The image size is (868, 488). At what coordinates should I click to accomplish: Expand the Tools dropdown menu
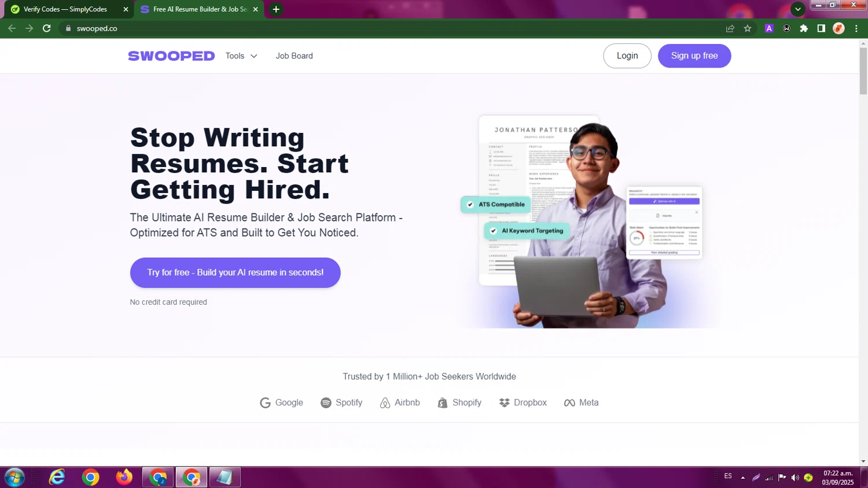pyautogui.click(x=241, y=56)
